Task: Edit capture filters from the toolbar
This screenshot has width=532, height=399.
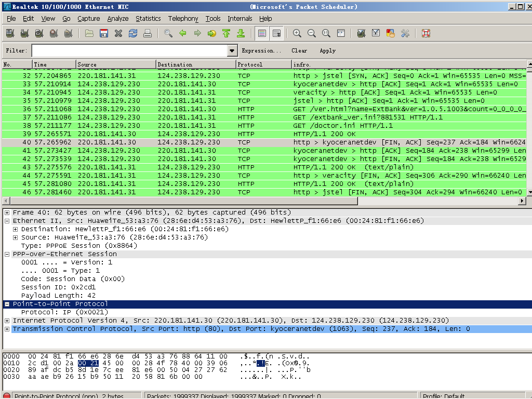Action: (x=362, y=33)
